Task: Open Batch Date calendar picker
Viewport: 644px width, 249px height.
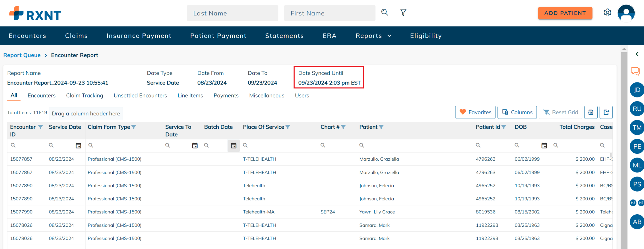Action: tap(234, 146)
